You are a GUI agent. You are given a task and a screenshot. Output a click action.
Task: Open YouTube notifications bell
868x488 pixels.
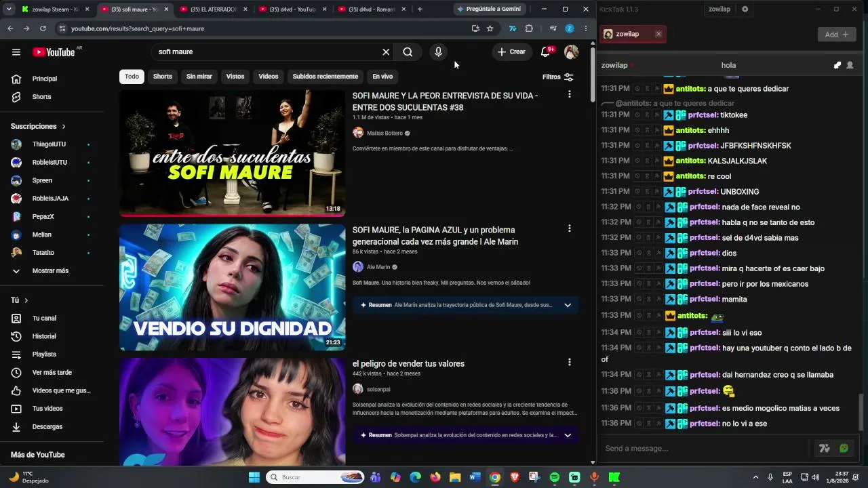tap(545, 52)
